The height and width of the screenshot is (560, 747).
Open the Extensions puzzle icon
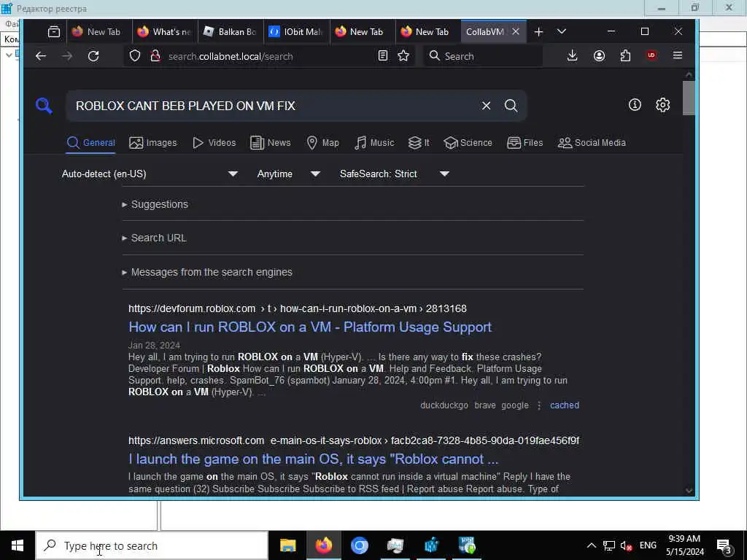tap(625, 55)
